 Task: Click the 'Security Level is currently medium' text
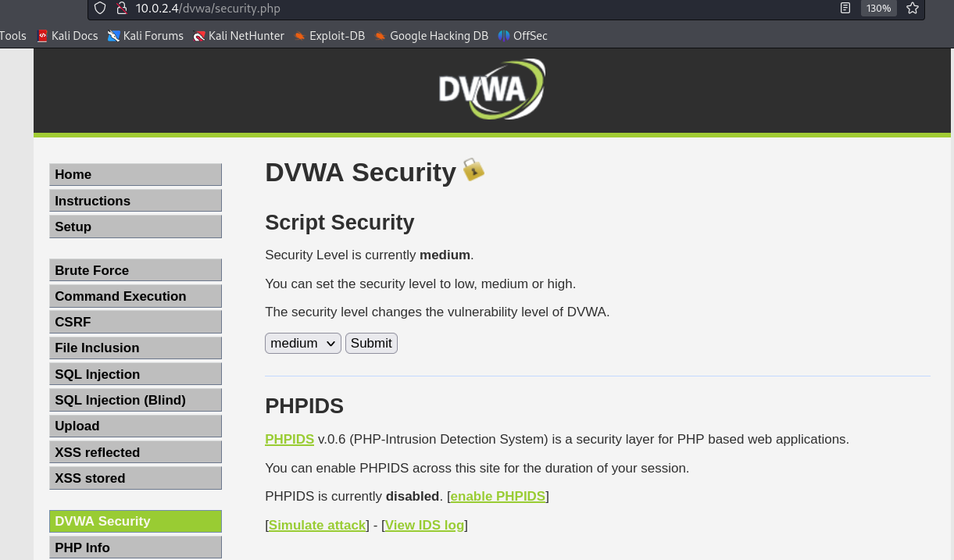370,255
